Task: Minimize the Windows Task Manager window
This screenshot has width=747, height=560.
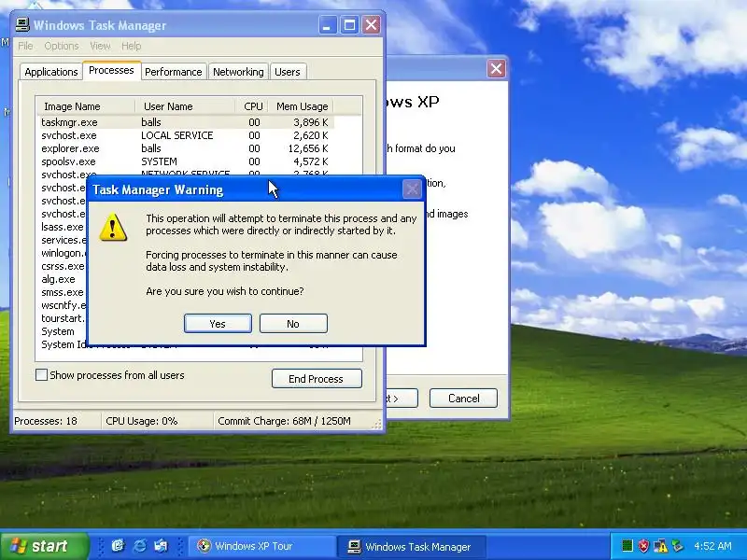Action: coord(328,25)
